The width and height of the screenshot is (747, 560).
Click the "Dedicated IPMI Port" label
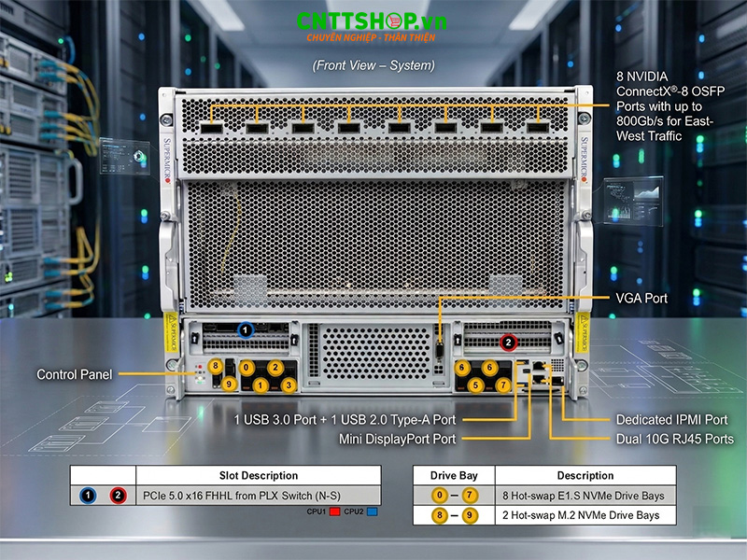pos(671,420)
